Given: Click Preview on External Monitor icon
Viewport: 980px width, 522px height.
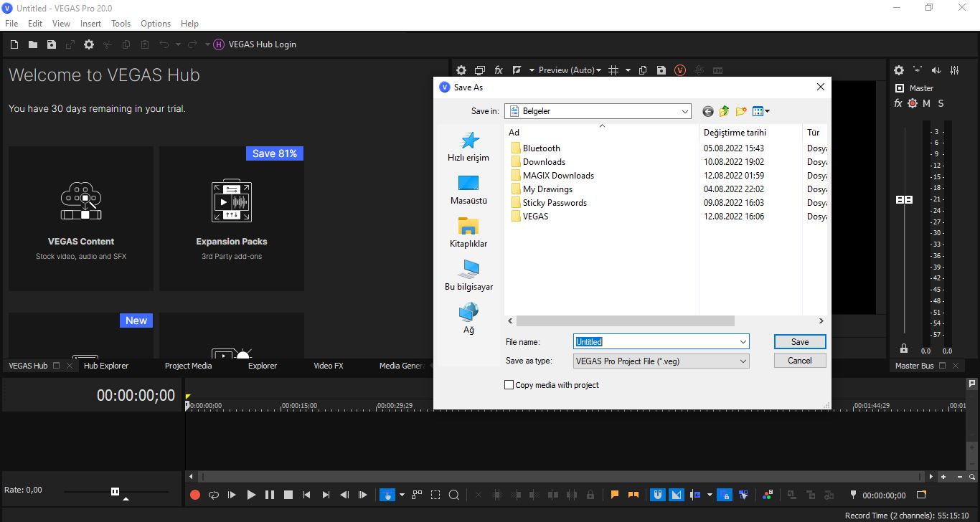Looking at the screenshot, I should coord(480,70).
